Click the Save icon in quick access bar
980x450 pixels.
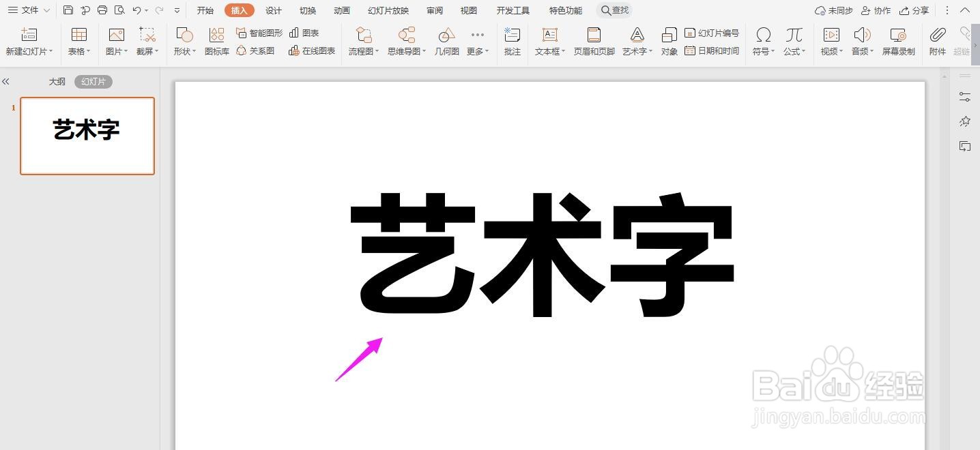68,10
